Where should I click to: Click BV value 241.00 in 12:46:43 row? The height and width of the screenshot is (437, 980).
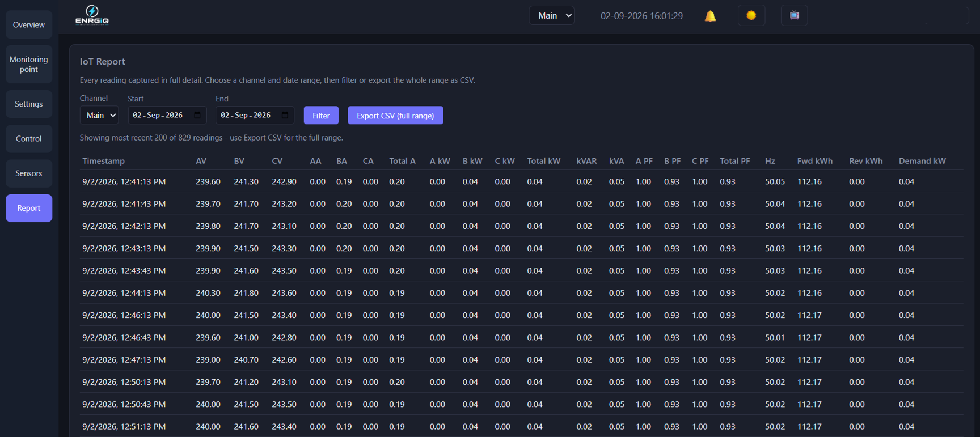[x=246, y=337]
